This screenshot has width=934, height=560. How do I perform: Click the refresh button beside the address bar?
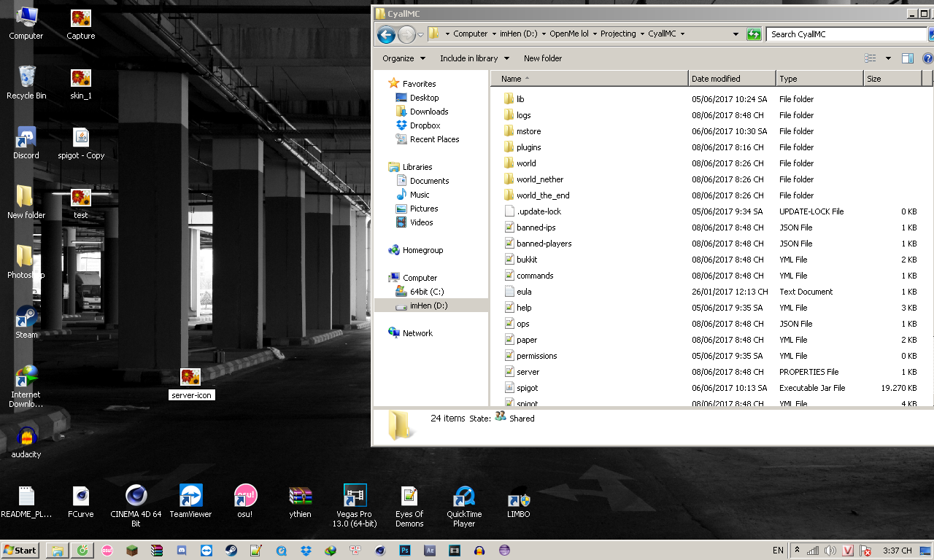[x=754, y=34]
